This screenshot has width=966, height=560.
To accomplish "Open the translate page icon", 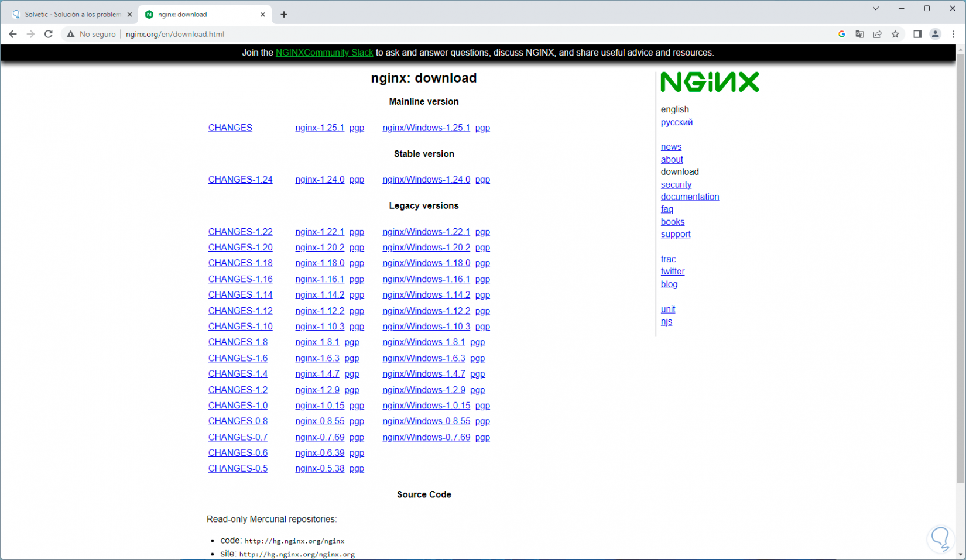I will tap(859, 34).
